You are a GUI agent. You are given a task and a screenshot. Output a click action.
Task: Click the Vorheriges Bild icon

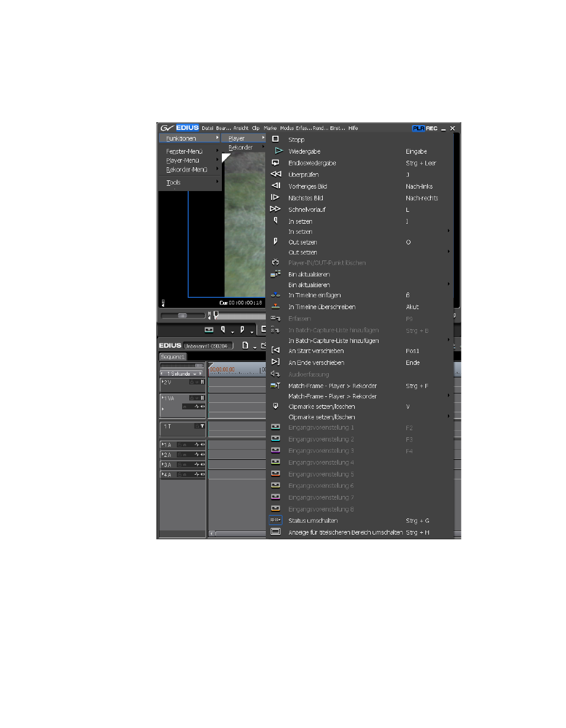click(275, 186)
